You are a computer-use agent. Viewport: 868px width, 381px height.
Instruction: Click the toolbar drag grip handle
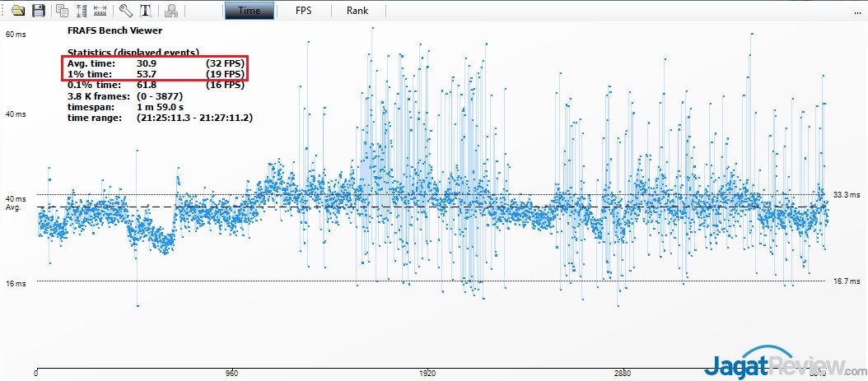[3, 11]
